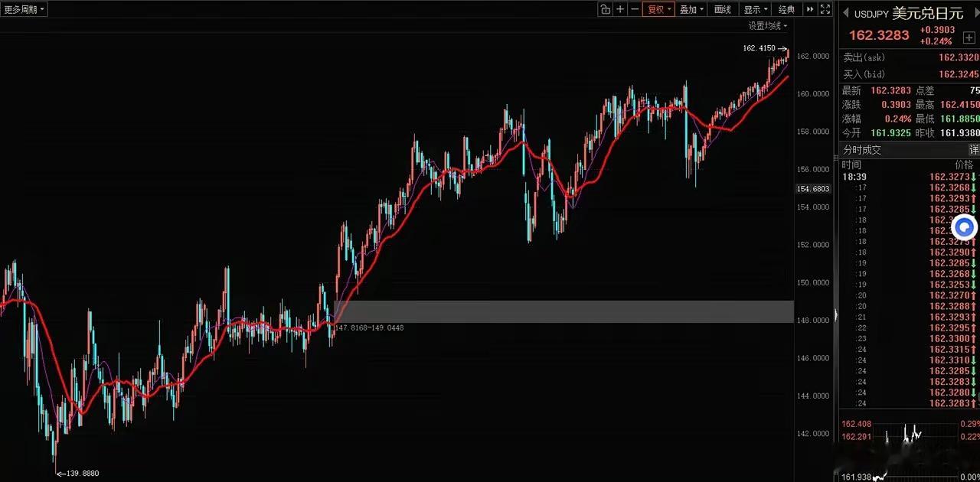
Task: Zoom out with the minus icon
Action: tap(635, 9)
